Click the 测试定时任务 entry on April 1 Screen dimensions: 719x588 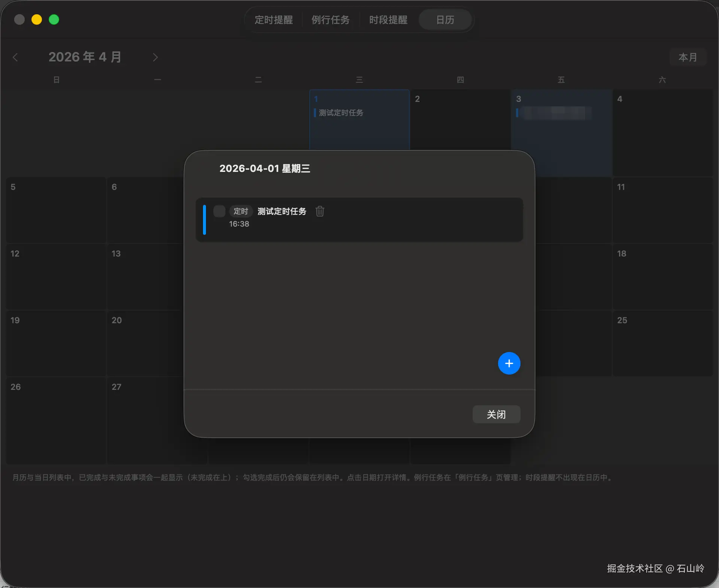[341, 113]
